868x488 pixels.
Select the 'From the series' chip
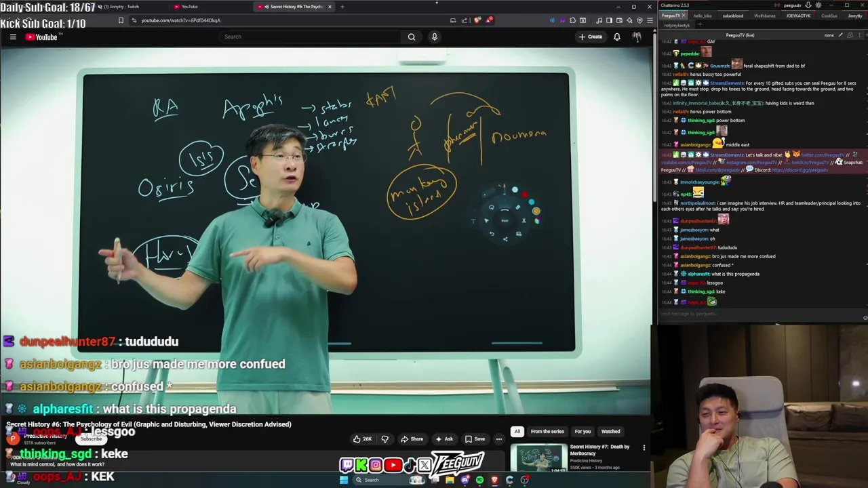pyautogui.click(x=547, y=431)
